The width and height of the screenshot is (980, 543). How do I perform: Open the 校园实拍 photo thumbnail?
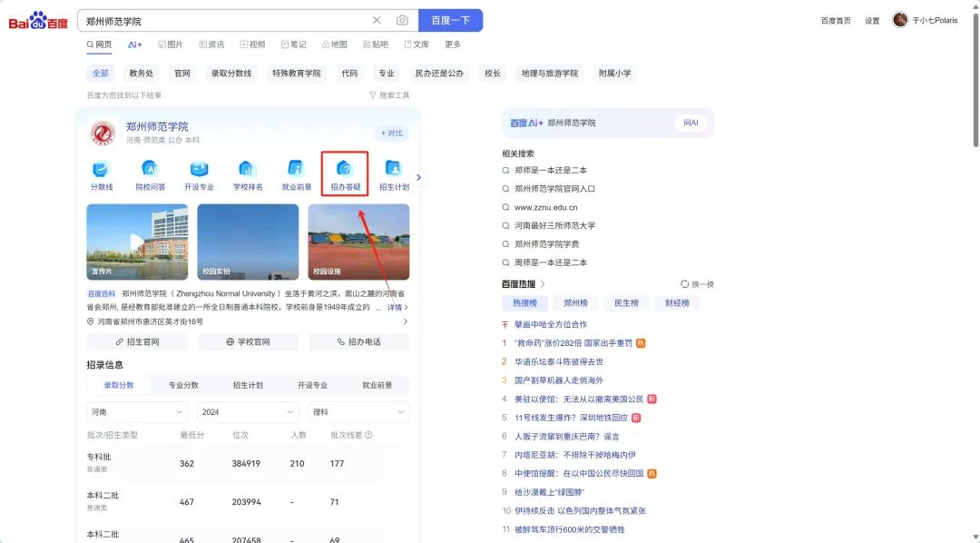[248, 242]
